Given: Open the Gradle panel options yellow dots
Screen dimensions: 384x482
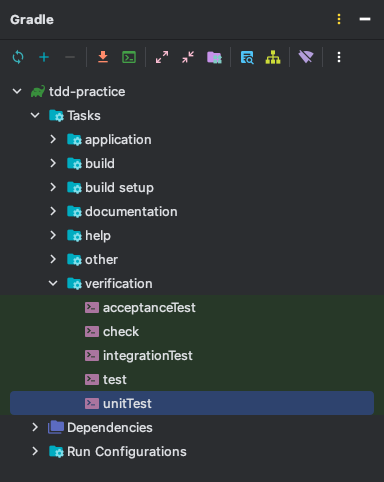Looking at the screenshot, I should [339, 19].
